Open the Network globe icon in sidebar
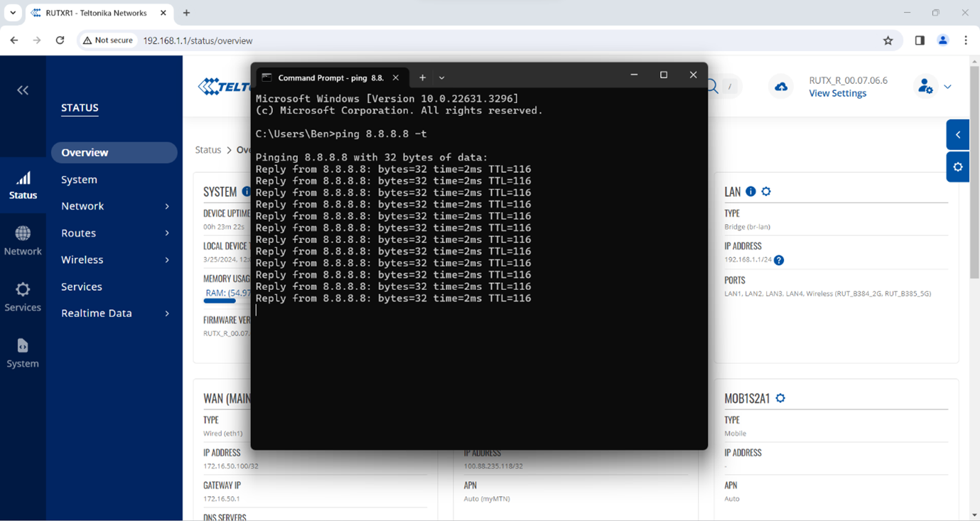 coord(23,240)
